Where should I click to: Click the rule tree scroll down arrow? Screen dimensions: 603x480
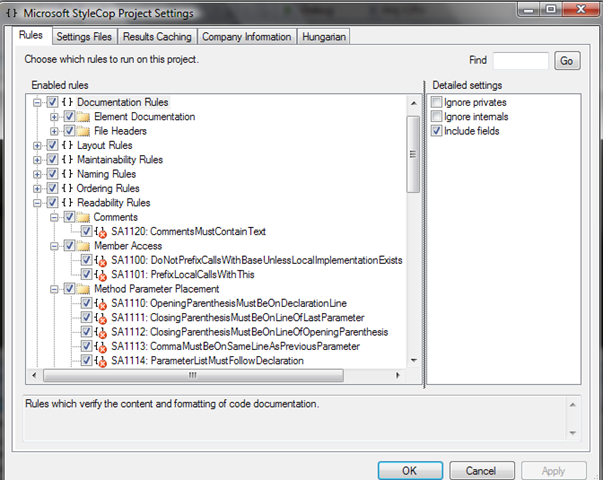point(413,360)
